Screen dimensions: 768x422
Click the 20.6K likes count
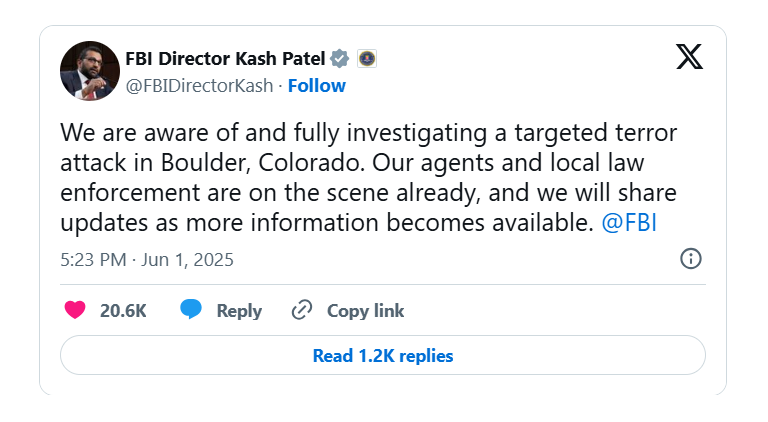[x=123, y=311]
